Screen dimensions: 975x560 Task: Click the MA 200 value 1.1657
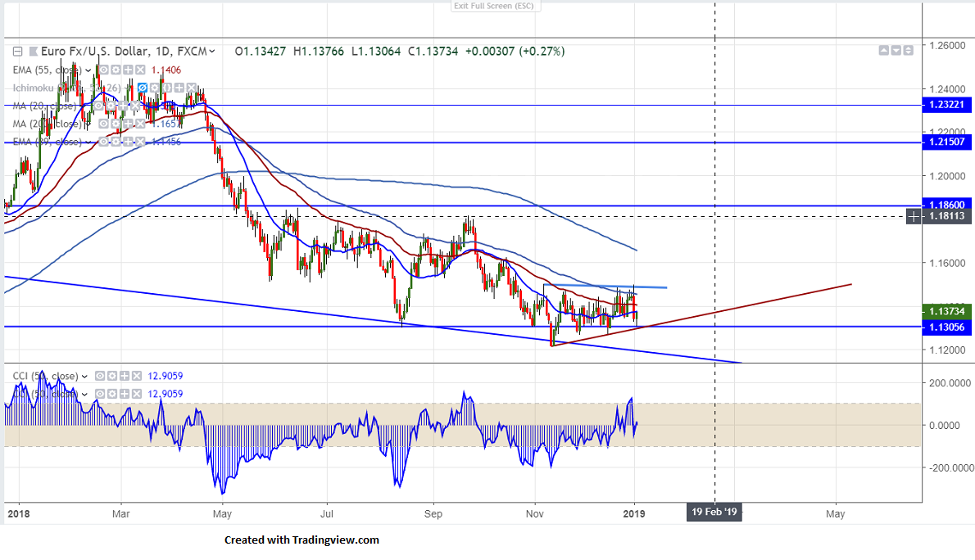[x=166, y=124]
